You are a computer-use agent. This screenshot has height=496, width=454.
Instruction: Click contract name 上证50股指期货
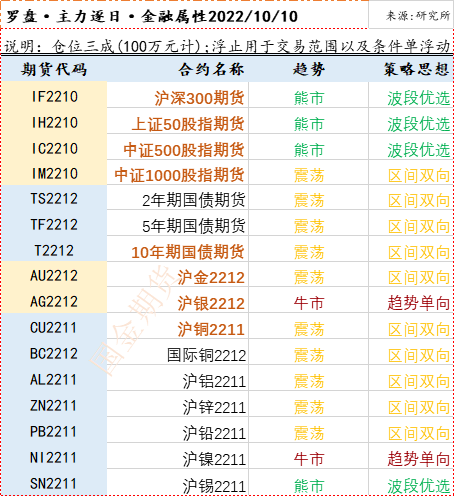point(188,124)
